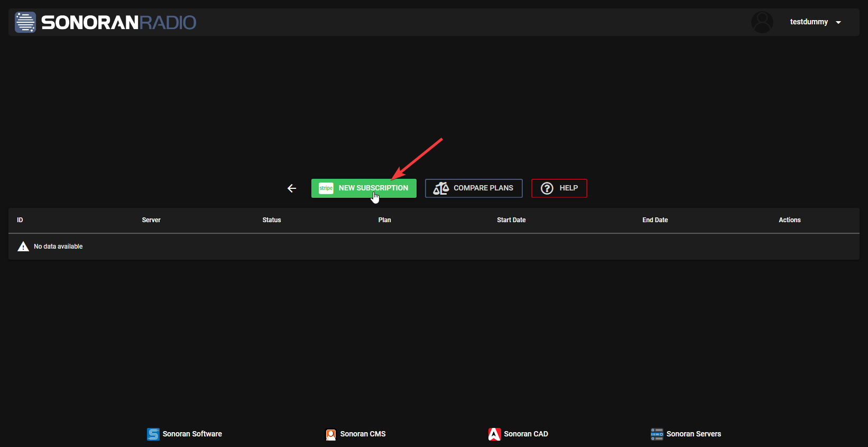Select the 'No data available' message

[58, 247]
